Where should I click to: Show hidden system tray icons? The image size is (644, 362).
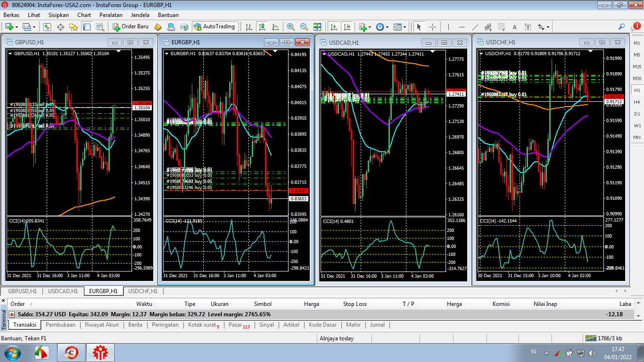point(546,352)
